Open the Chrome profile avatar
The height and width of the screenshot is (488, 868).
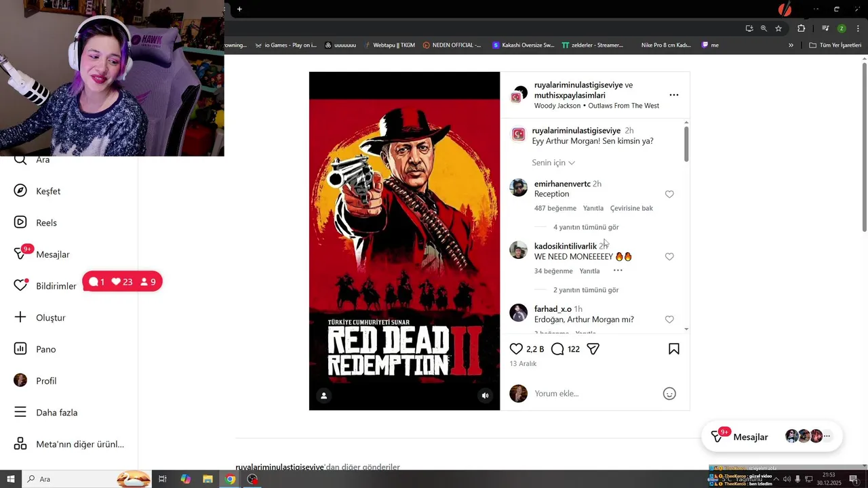click(x=842, y=28)
